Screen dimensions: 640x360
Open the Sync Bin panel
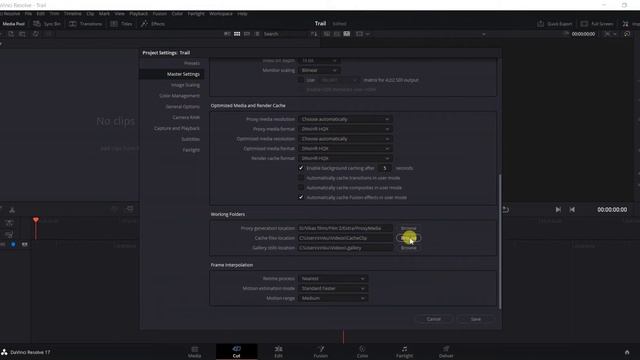click(x=47, y=24)
